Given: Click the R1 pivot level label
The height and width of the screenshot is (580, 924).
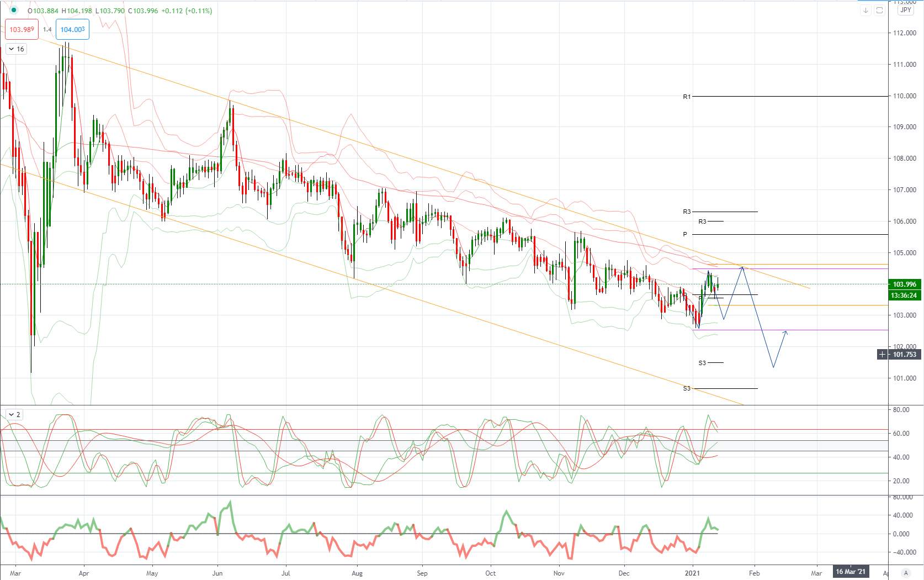Looking at the screenshot, I should pyautogui.click(x=687, y=97).
